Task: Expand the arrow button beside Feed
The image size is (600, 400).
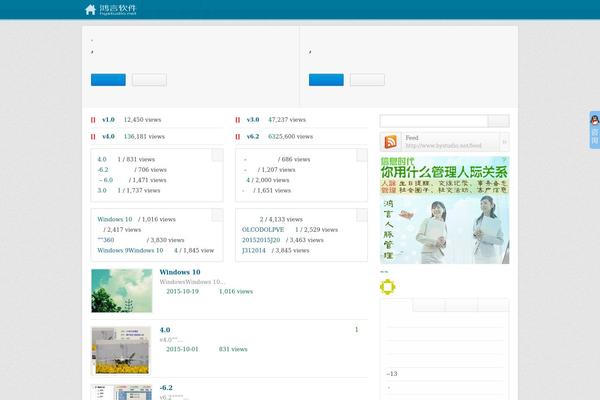Action: 504,142
